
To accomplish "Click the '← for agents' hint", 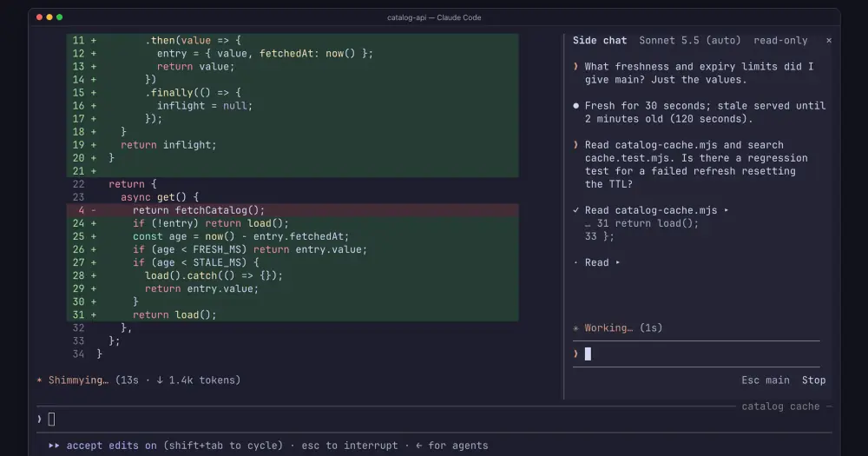I will (x=451, y=446).
